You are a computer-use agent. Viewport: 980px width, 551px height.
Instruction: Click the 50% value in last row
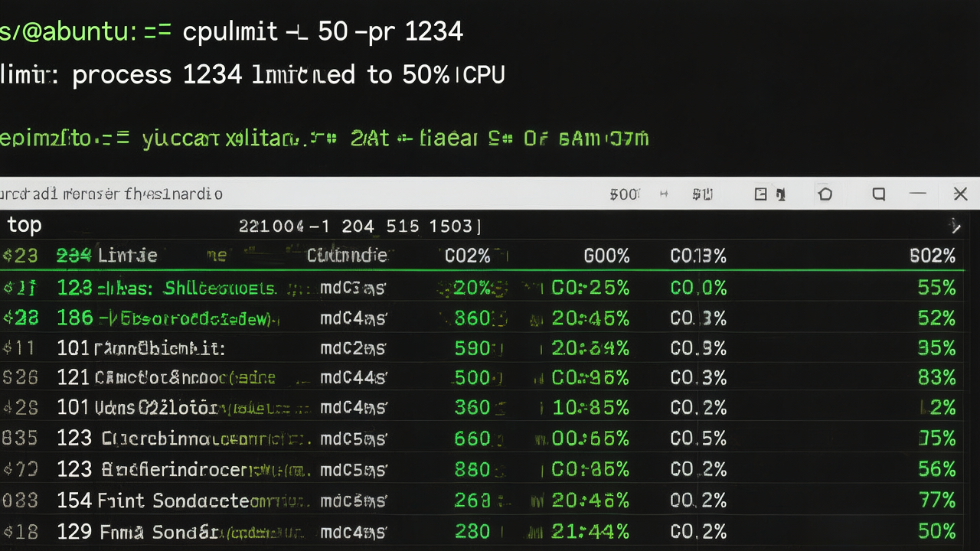pyautogui.click(x=936, y=531)
